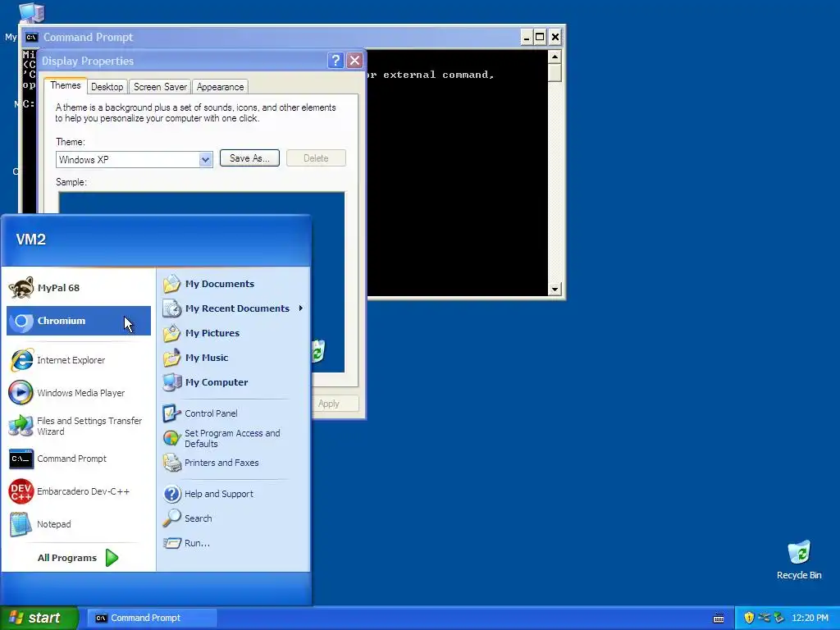The image size is (840, 630).
Task: Click the security shield tray icon
Action: [749, 618]
